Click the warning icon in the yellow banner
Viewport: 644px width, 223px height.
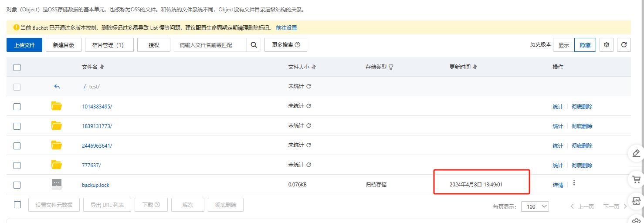pyautogui.click(x=17, y=27)
